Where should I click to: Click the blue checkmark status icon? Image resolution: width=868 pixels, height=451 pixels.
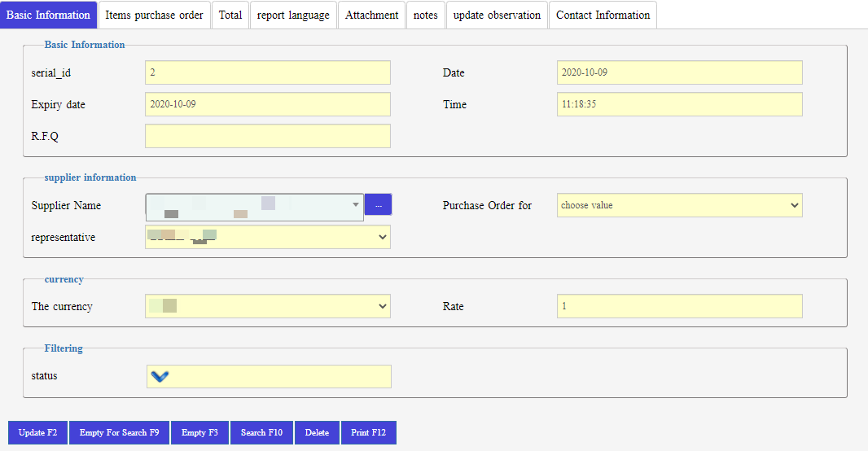coord(160,376)
